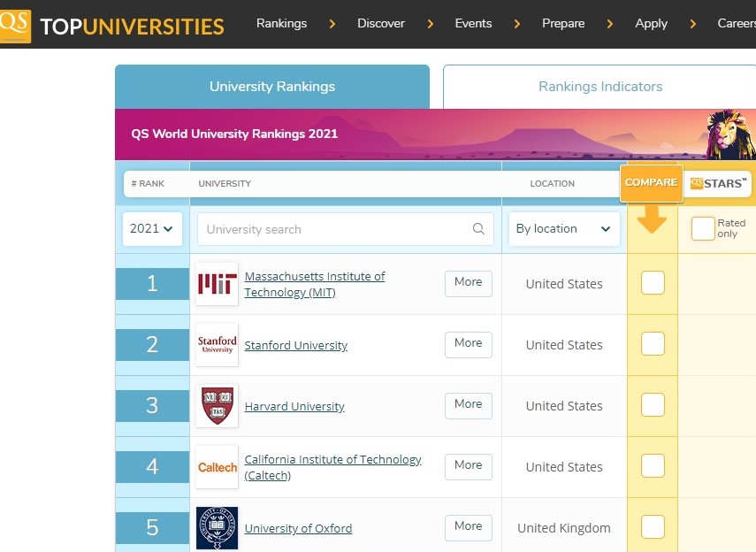Viewport: 756px width, 552px height.
Task: Open the University of Oxford link
Action: point(298,529)
